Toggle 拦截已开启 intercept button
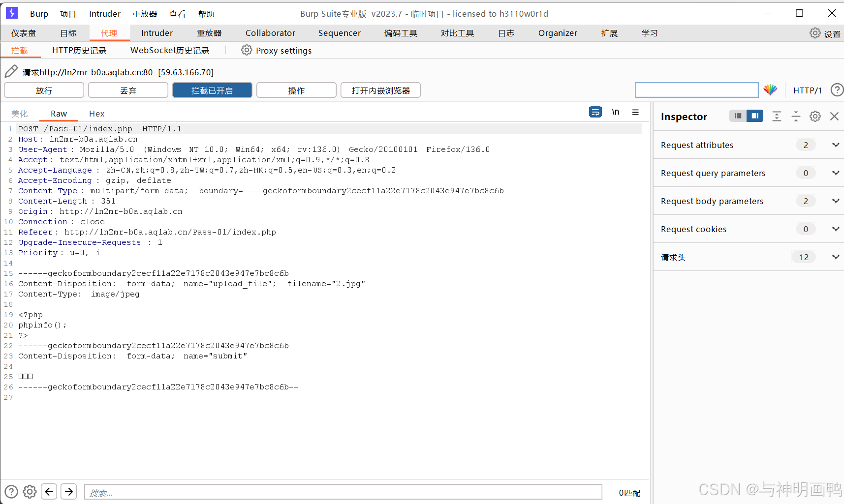The width and height of the screenshot is (844, 504). pyautogui.click(x=212, y=90)
